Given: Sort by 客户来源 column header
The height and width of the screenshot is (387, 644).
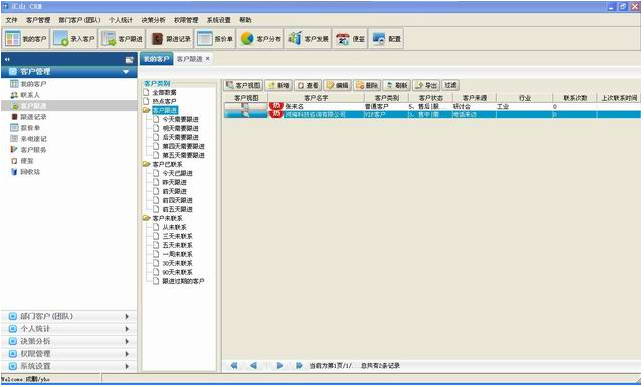Looking at the screenshot, I should tap(475, 98).
